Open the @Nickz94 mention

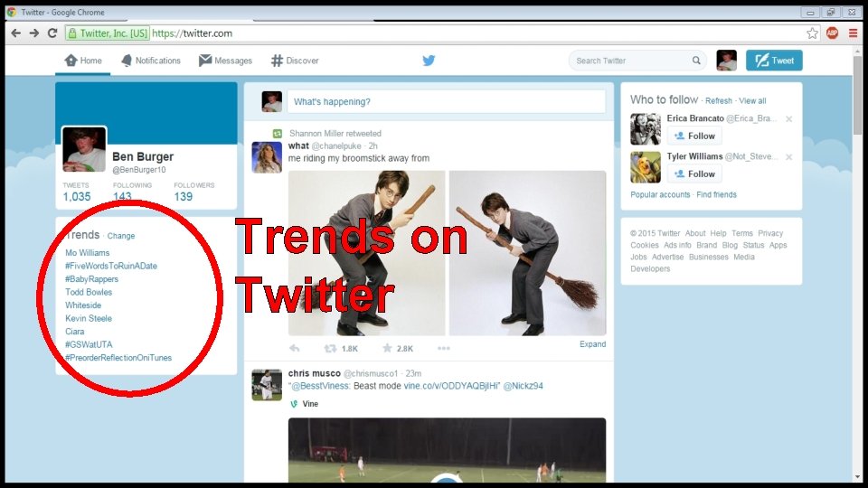pyautogui.click(x=524, y=386)
